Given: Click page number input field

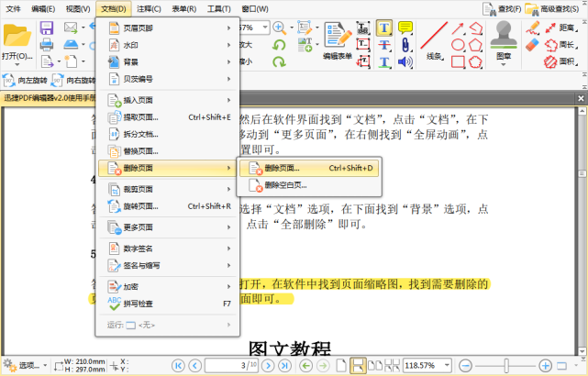Looking at the screenshot, I should 231,365.
